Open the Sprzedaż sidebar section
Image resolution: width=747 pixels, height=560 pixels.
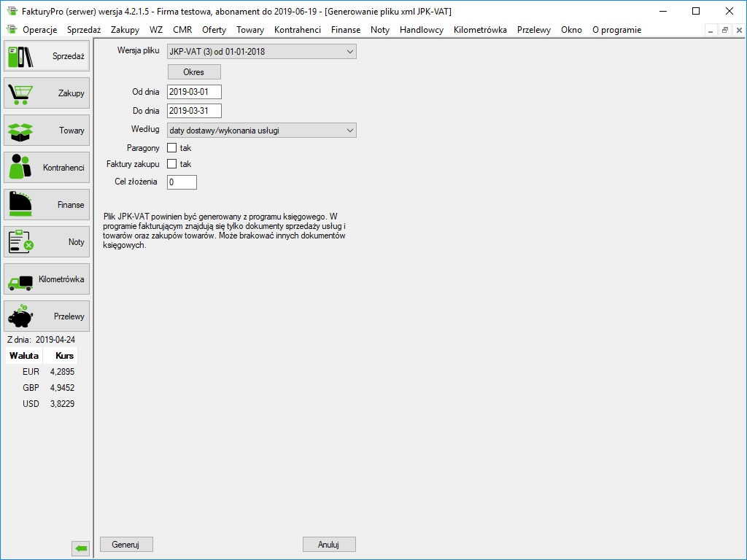tap(47, 56)
